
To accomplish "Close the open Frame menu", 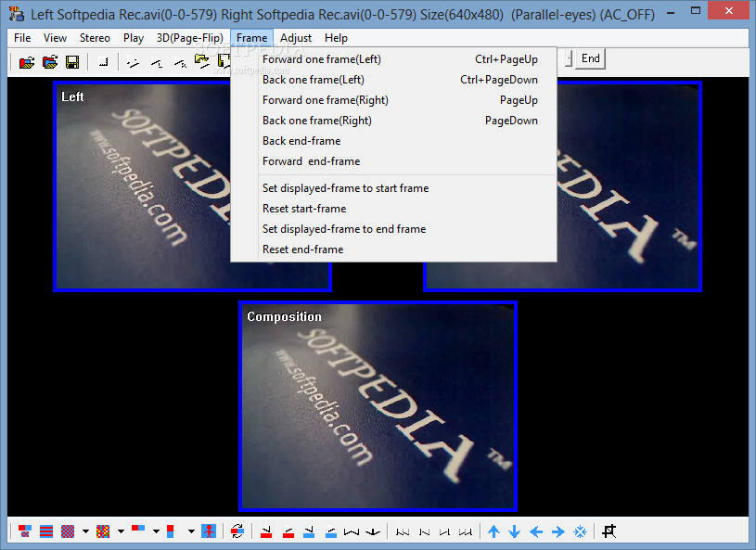I will [x=251, y=38].
